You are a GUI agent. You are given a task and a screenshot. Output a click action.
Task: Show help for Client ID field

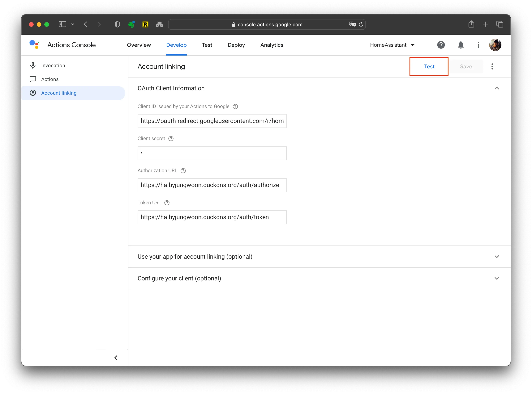pyautogui.click(x=235, y=107)
